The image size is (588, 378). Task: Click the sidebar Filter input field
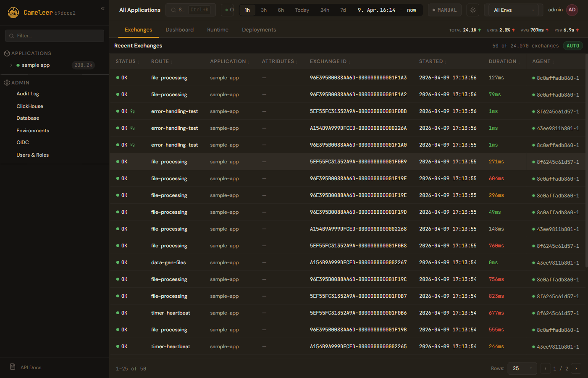click(55, 36)
